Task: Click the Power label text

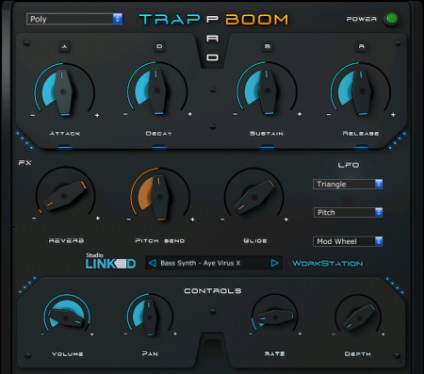Action: pos(362,19)
